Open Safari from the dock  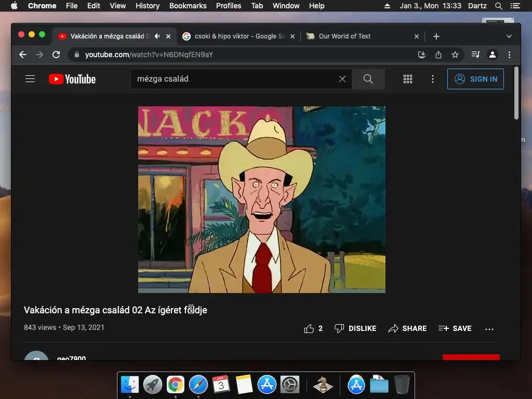[198, 385]
